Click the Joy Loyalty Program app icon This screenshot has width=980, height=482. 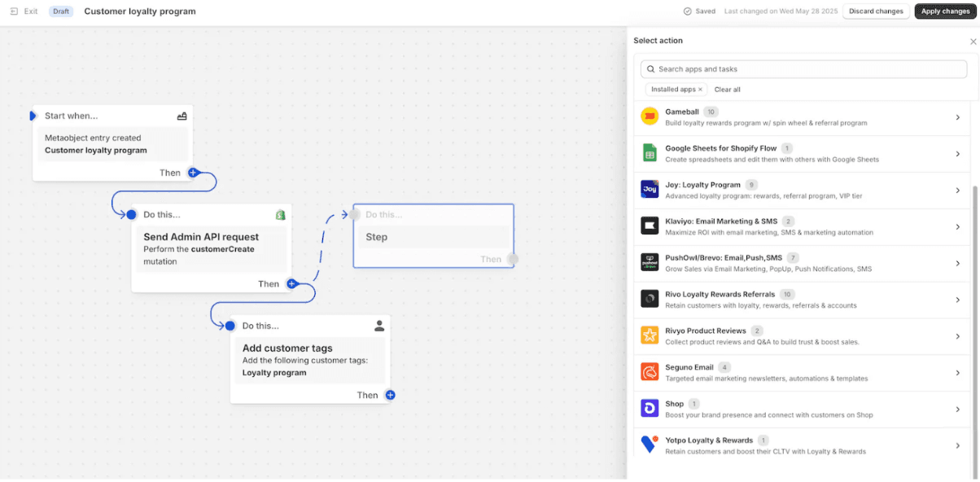click(x=649, y=189)
